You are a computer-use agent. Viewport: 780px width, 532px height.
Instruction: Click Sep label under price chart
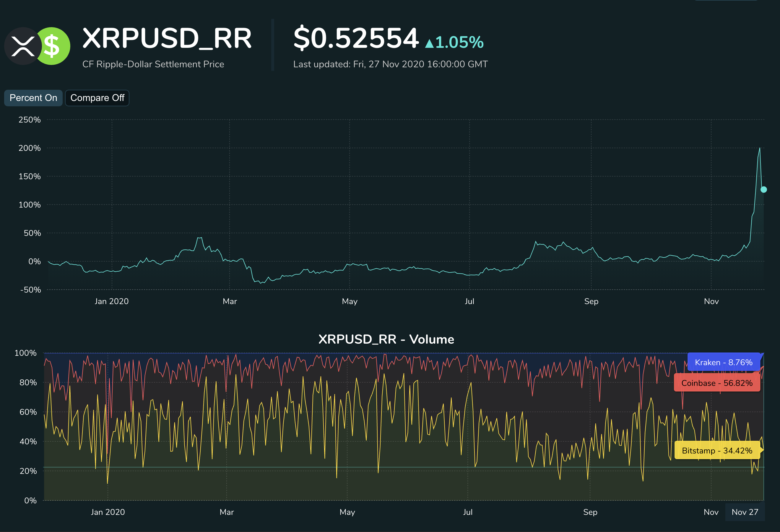coord(591,301)
